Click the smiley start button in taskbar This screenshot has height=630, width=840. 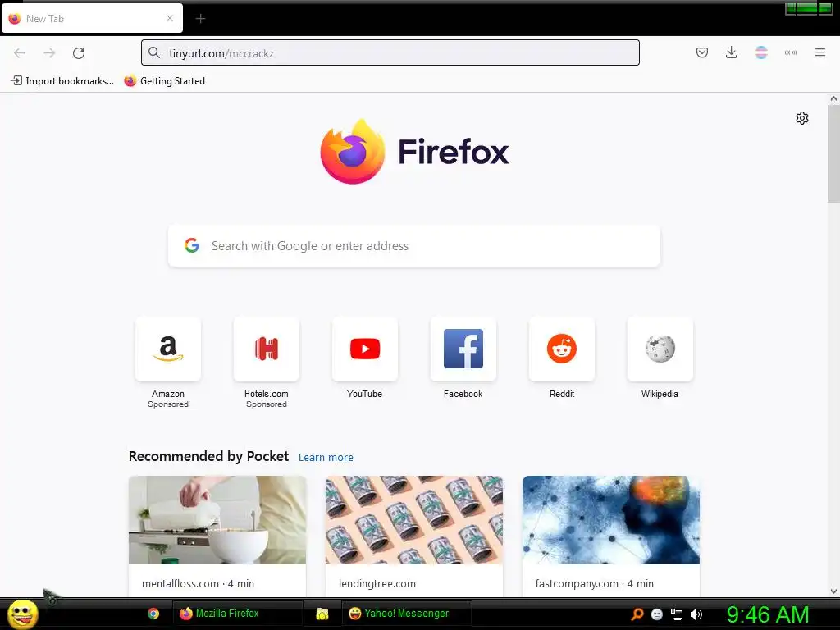pos(23,614)
